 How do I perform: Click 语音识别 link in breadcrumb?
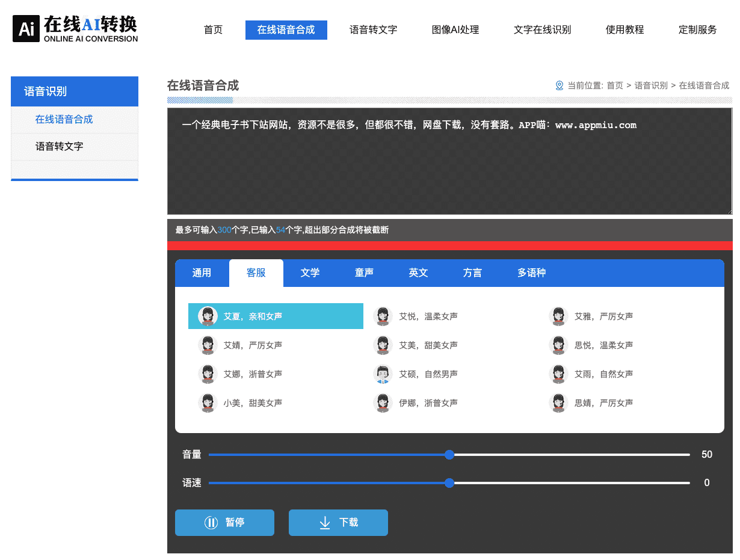pyautogui.click(x=651, y=85)
